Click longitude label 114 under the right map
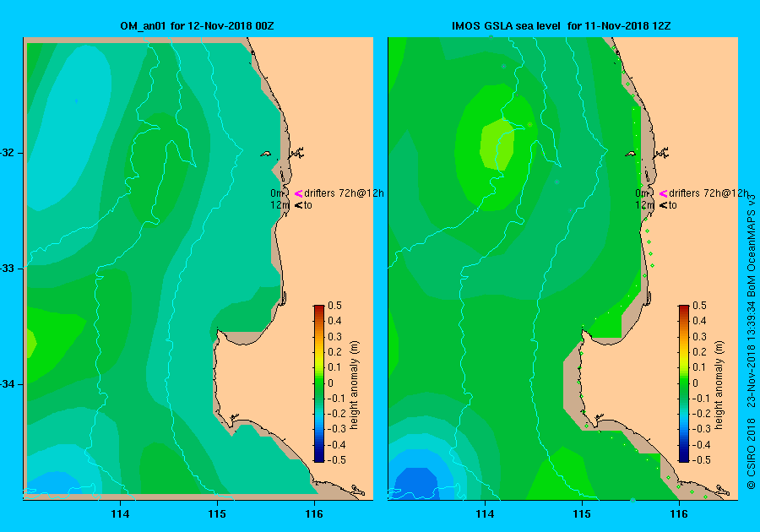The width and height of the screenshot is (760, 532). point(485,514)
